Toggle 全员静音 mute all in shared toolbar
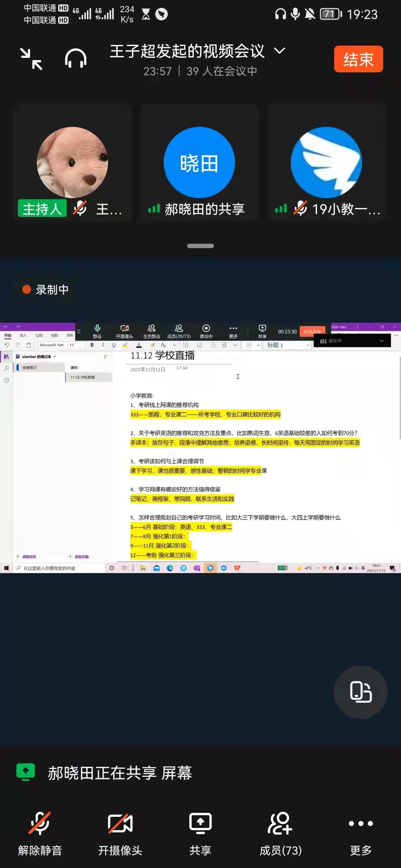Screen dimensions: 401x868 coord(151,331)
